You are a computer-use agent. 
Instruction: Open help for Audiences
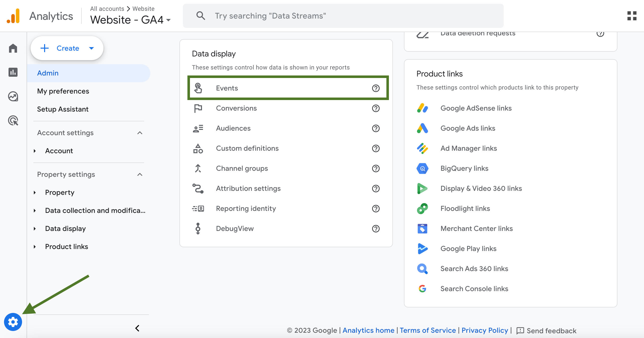click(376, 128)
